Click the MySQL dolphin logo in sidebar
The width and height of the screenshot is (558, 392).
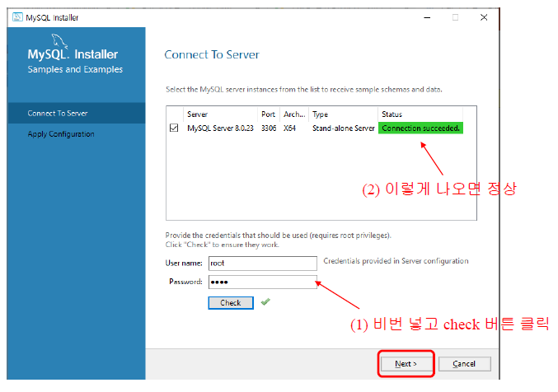(x=59, y=41)
